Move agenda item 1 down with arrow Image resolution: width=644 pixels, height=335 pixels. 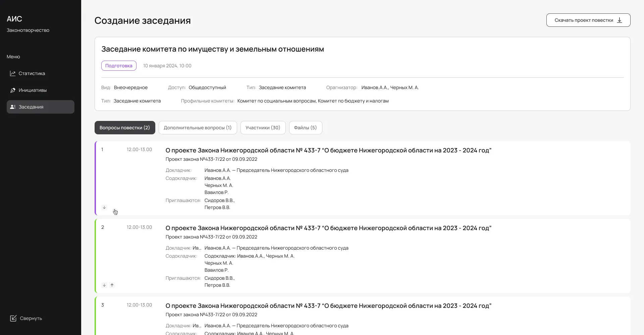104,207
